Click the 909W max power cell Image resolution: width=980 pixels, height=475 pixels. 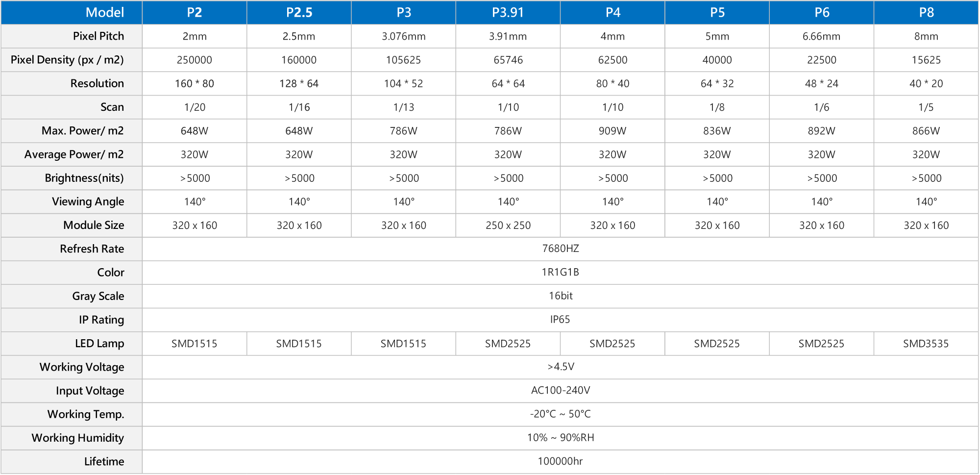click(x=612, y=131)
